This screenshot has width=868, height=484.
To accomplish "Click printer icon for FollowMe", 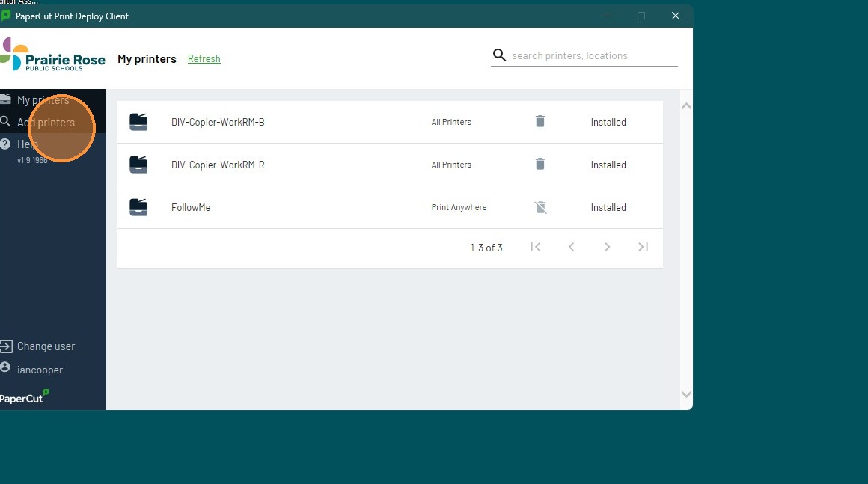I will [138, 207].
